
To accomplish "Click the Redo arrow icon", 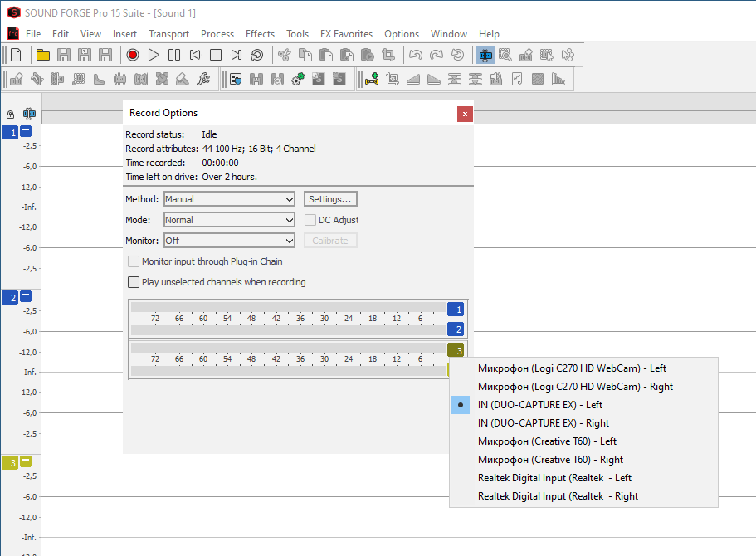I will (x=437, y=55).
